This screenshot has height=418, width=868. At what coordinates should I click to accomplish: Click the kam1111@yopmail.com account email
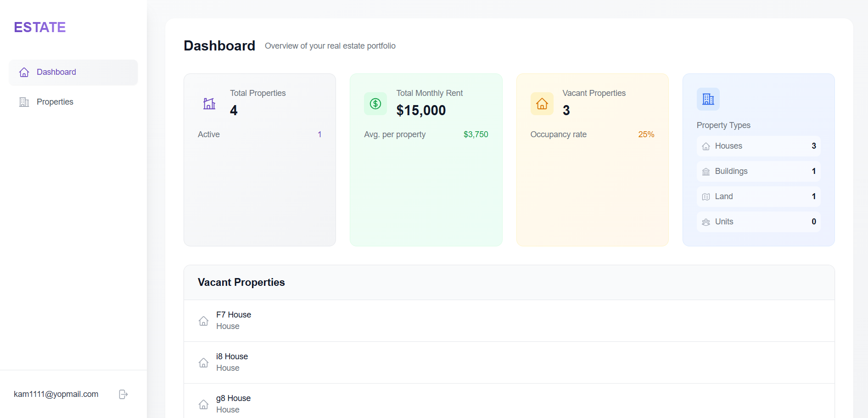point(56,394)
